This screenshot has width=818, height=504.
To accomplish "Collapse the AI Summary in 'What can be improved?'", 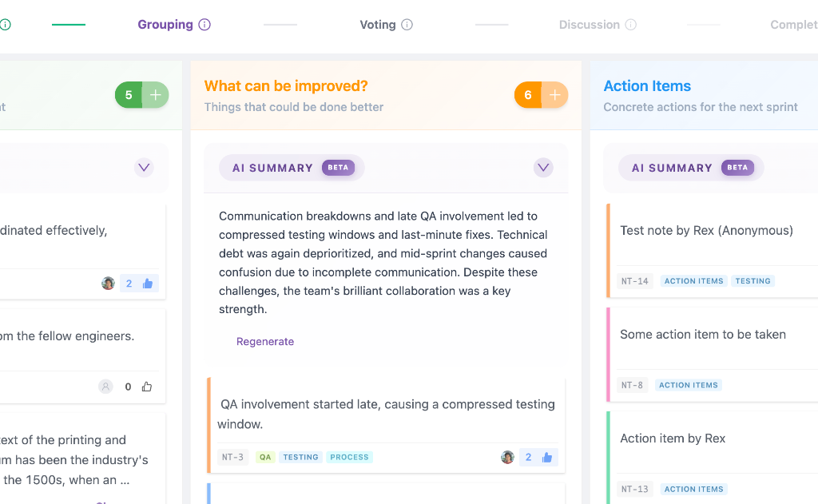I will pyautogui.click(x=543, y=168).
